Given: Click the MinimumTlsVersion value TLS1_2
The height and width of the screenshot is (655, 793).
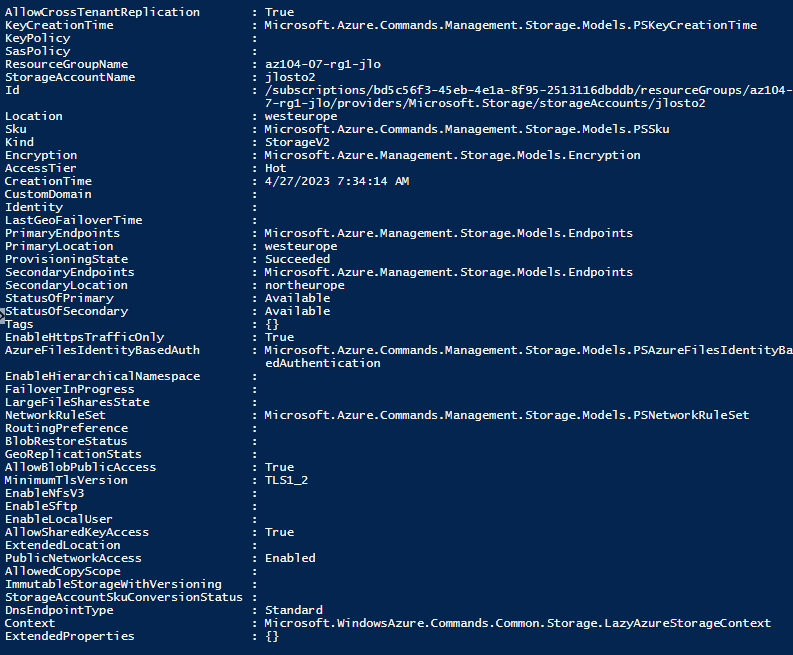Looking at the screenshot, I should point(286,480).
